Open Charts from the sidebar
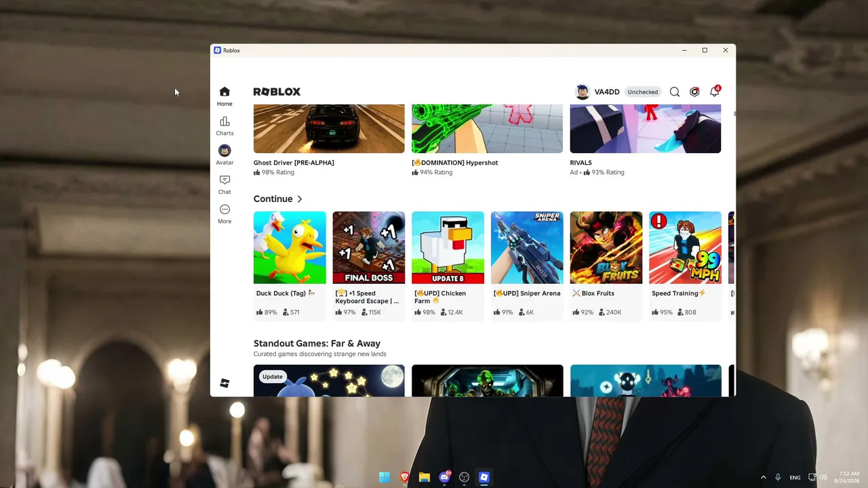Screen dimensions: 868x488 [224, 126]
